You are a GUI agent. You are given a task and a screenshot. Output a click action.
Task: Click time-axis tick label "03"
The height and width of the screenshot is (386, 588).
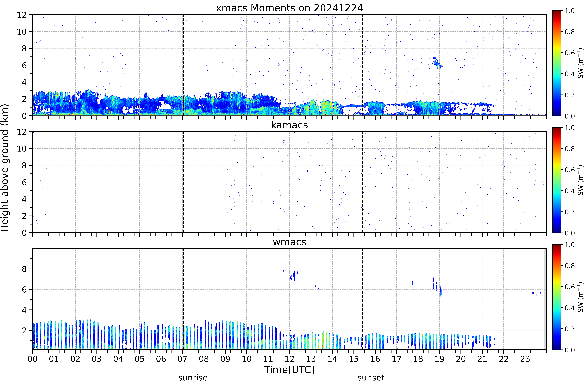click(97, 359)
